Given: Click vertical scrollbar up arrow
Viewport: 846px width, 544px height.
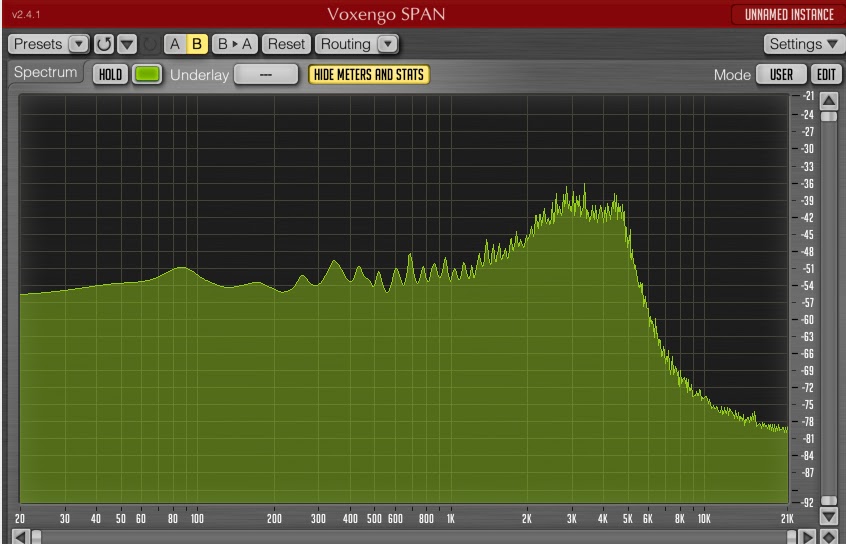Looking at the screenshot, I should pyautogui.click(x=829, y=101).
